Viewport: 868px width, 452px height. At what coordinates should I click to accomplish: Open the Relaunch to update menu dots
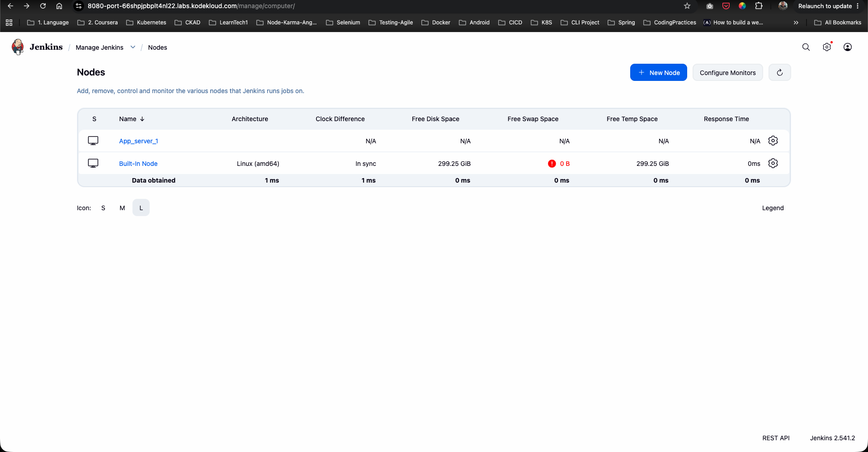[858, 6]
